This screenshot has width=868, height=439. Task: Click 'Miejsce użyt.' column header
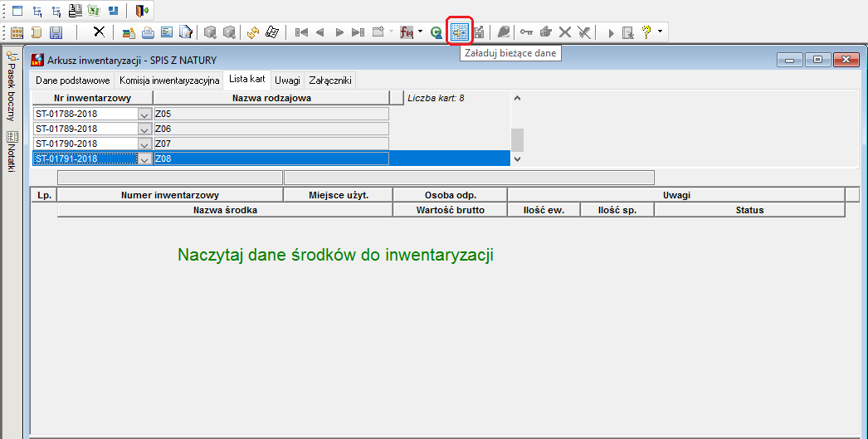[x=338, y=195]
